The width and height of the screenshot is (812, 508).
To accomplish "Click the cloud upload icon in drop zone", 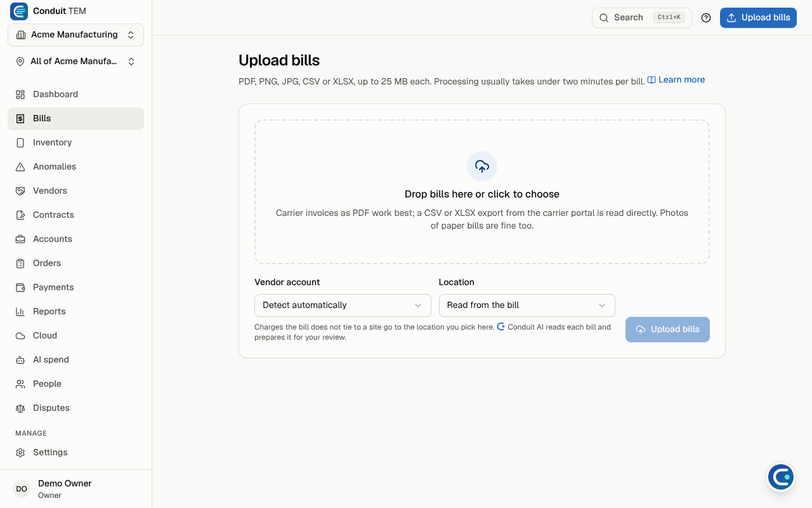I will pos(482,166).
